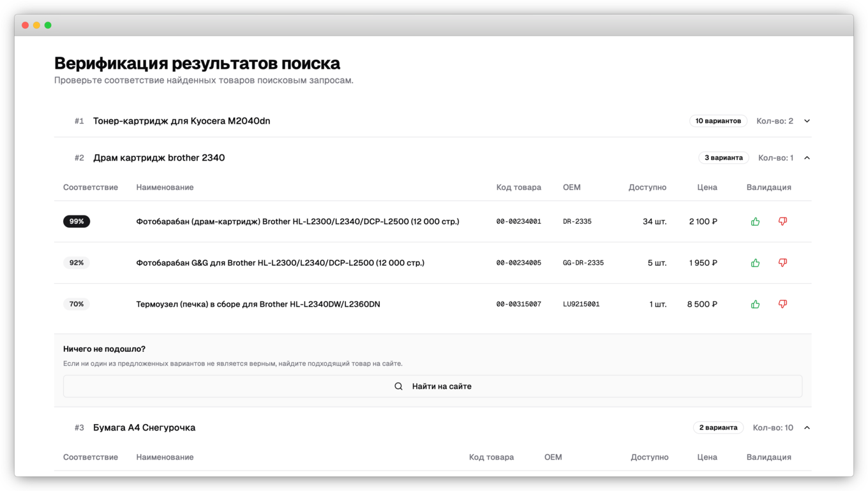Viewport: 868px width, 491px height.
Task: Click the search magnifier in Найти на сайте
Action: pyautogui.click(x=398, y=386)
